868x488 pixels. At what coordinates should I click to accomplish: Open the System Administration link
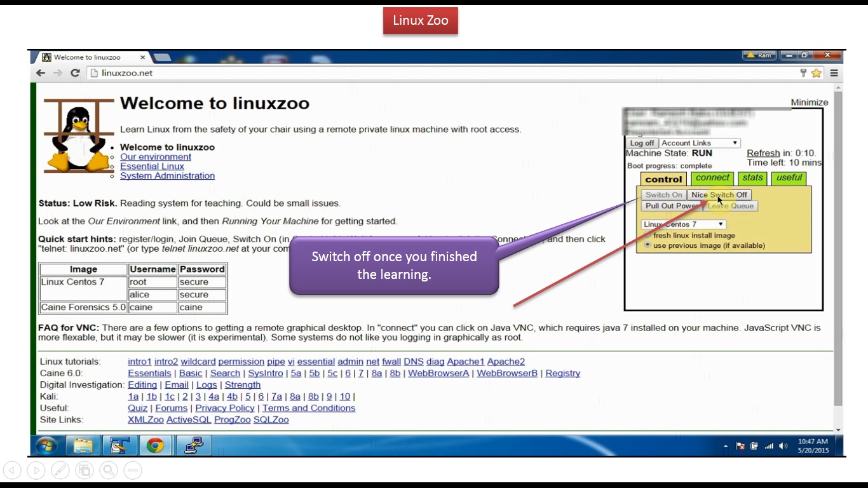pyautogui.click(x=167, y=176)
